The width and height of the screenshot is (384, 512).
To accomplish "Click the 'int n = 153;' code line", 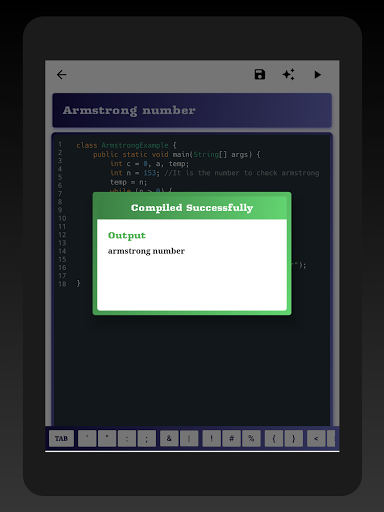I will [215, 173].
